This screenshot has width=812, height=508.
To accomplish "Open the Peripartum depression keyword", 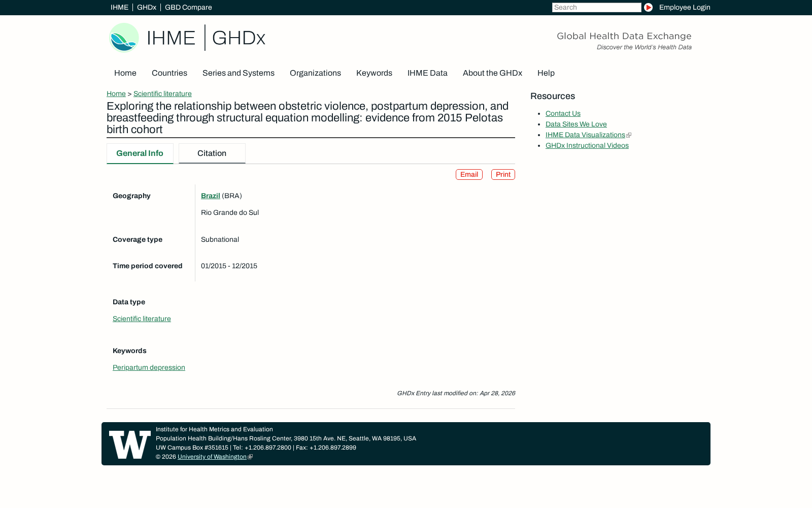I will [x=149, y=368].
